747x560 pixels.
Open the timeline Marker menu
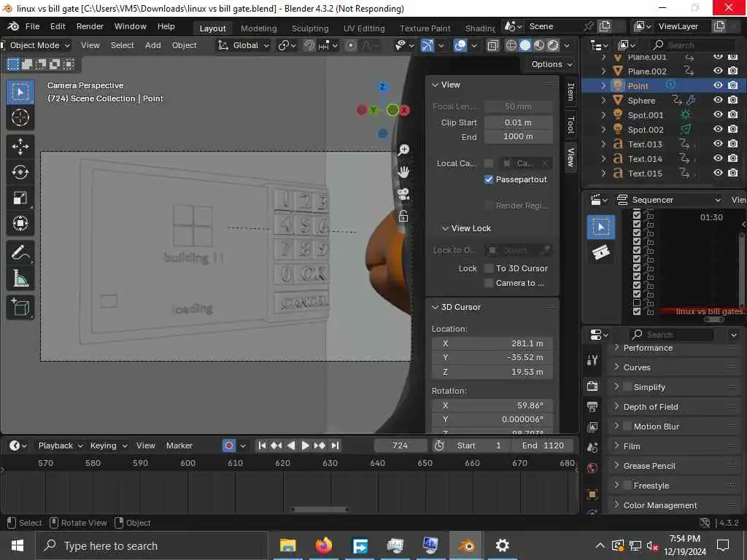[x=179, y=446]
